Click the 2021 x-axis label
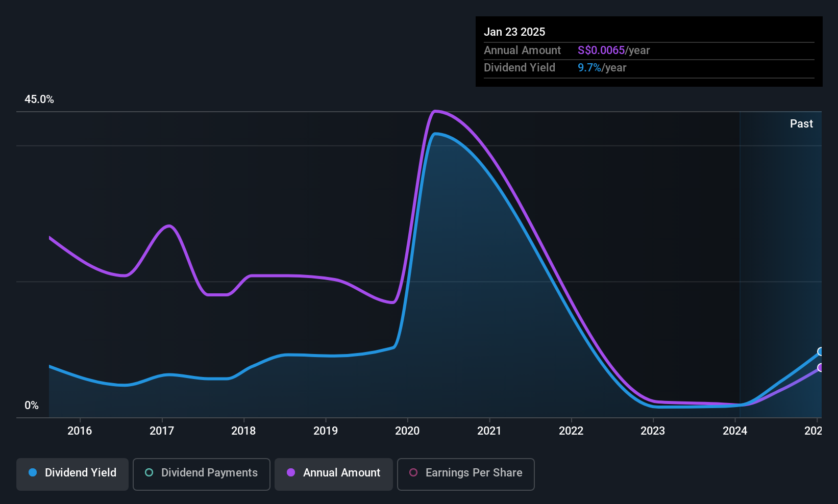The height and width of the screenshot is (504, 838). (489, 431)
